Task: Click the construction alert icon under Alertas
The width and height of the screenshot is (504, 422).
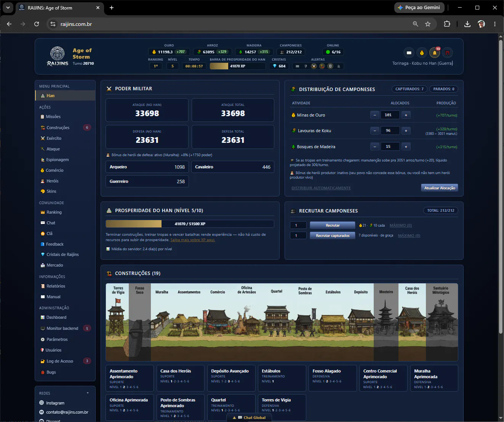Action: 322,66
